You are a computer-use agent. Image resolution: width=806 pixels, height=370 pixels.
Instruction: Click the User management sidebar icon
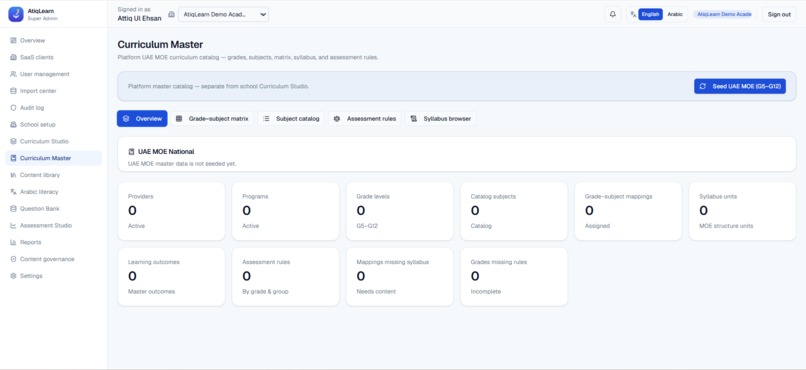coord(13,74)
